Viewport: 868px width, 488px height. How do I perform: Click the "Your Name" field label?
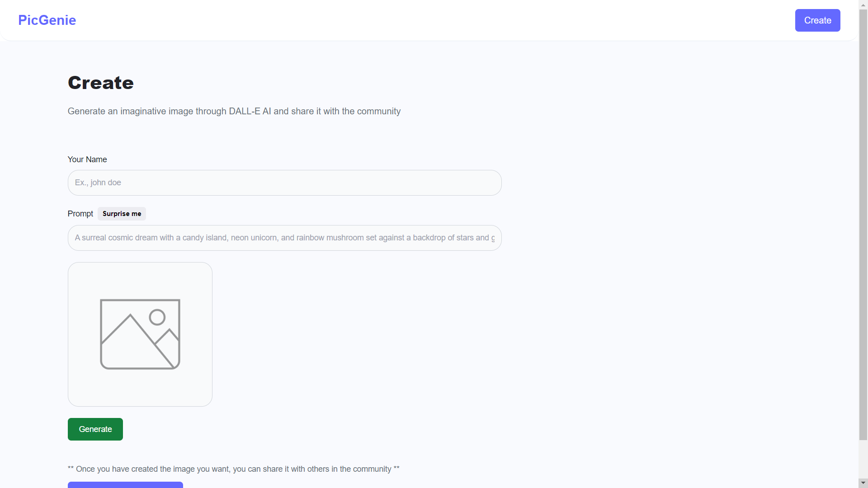click(x=87, y=160)
